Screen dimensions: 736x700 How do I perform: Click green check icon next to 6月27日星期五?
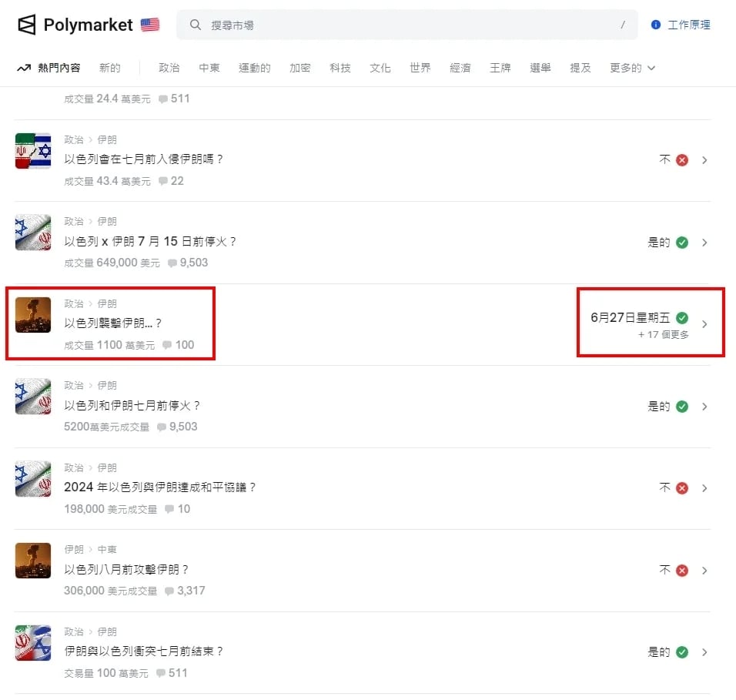(x=682, y=318)
